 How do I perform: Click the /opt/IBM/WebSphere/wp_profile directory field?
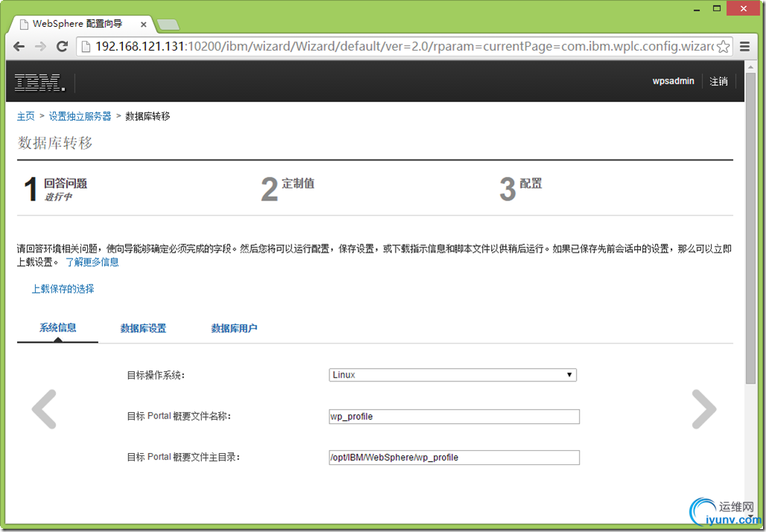(455, 457)
